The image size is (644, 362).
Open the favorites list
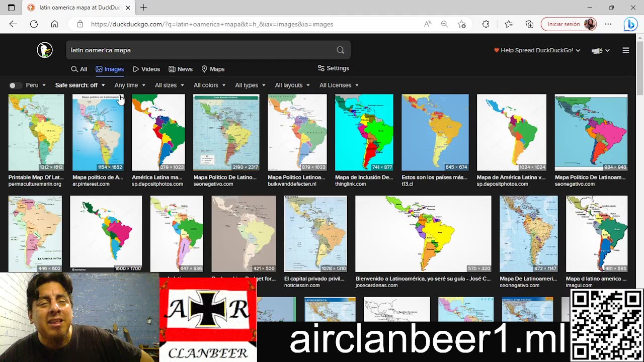509,24
